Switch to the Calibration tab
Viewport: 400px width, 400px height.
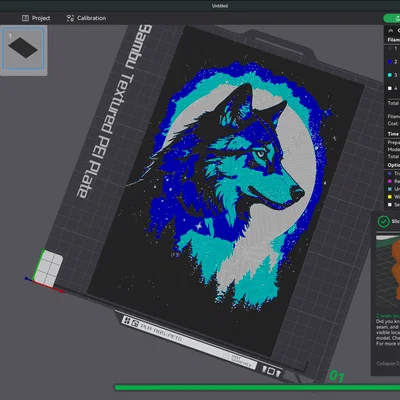click(86, 18)
